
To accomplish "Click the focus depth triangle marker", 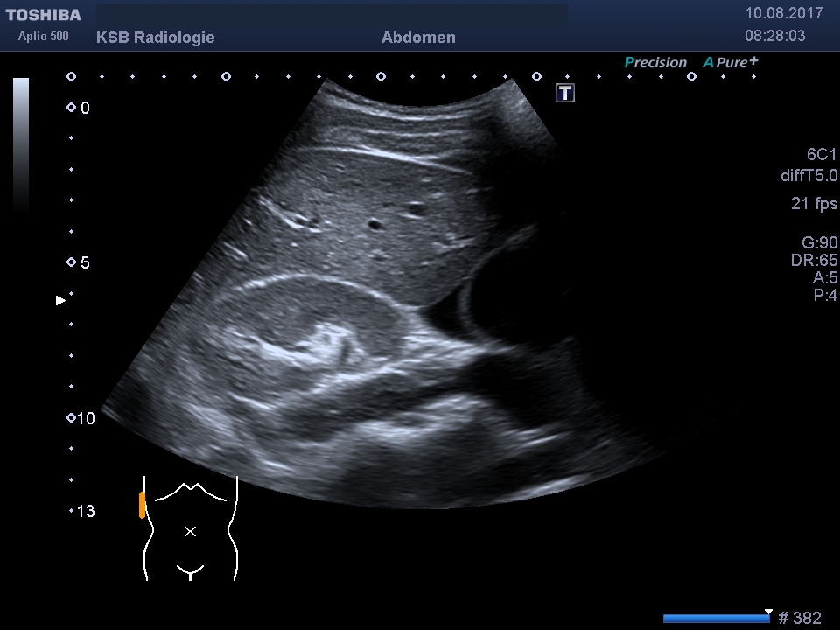I will [61, 300].
